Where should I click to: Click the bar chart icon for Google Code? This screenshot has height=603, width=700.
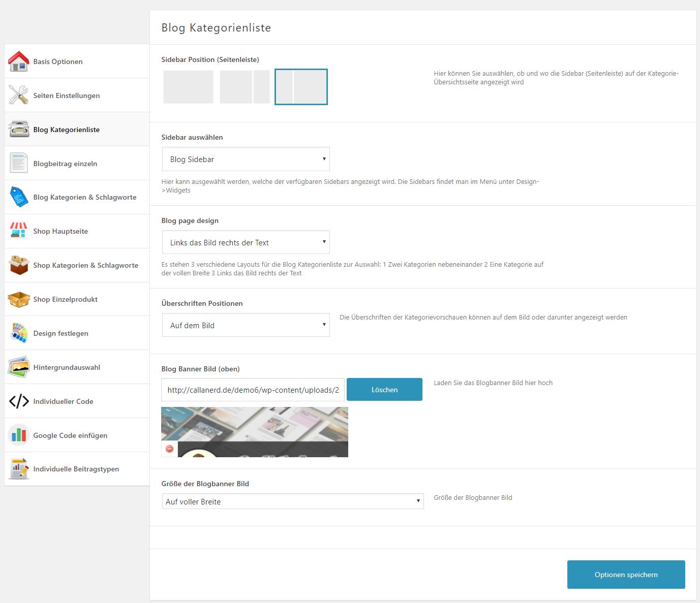coord(19,435)
